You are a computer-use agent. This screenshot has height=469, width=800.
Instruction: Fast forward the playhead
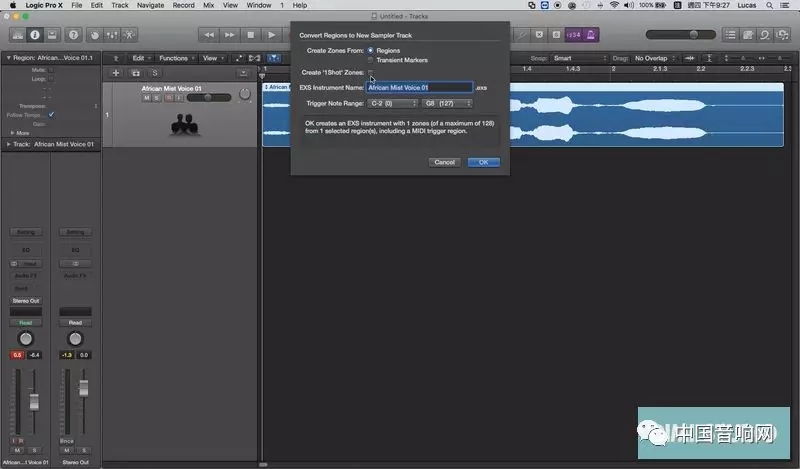point(230,35)
